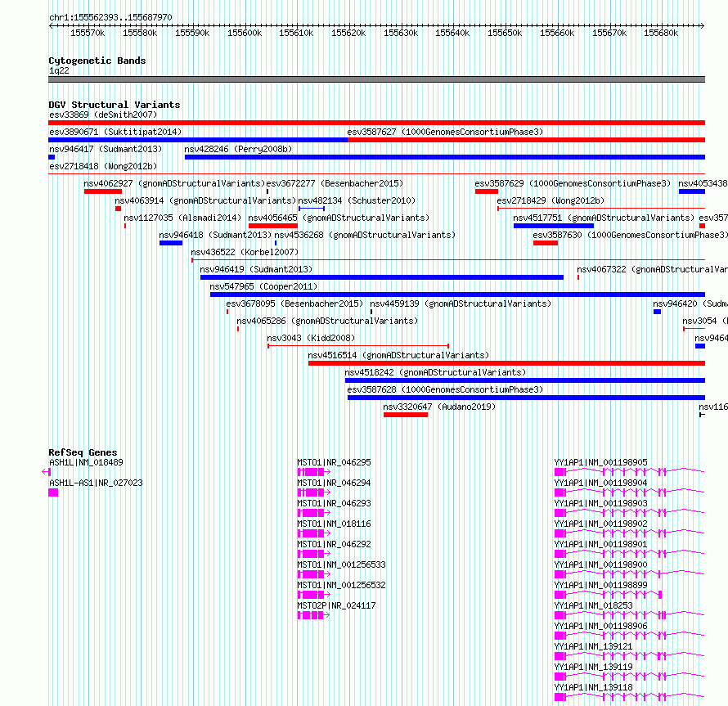This screenshot has height=706, width=728.
Task: Select the esv3890671 (Suktitipat2014) blue bar
Action: click(x=198, y=140)
